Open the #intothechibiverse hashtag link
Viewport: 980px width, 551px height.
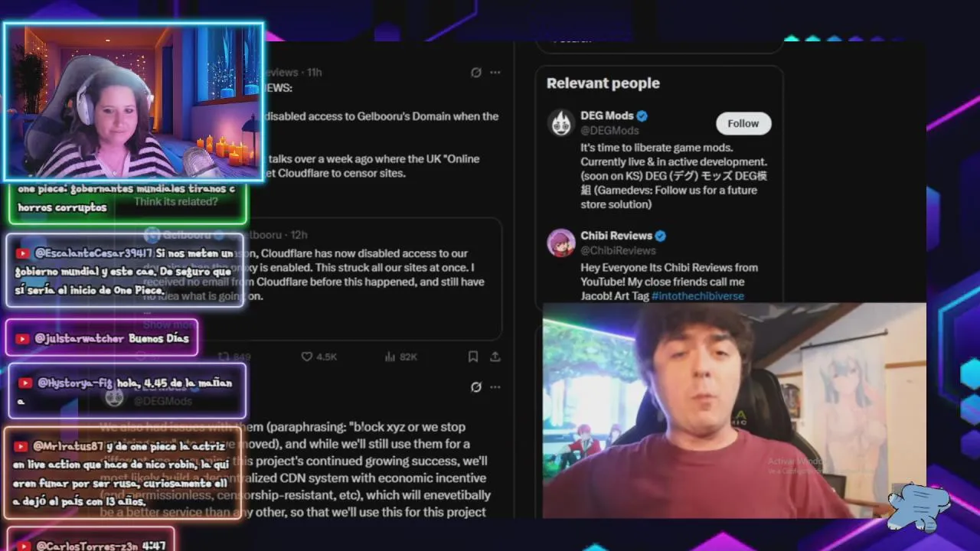tap(697, 295)
